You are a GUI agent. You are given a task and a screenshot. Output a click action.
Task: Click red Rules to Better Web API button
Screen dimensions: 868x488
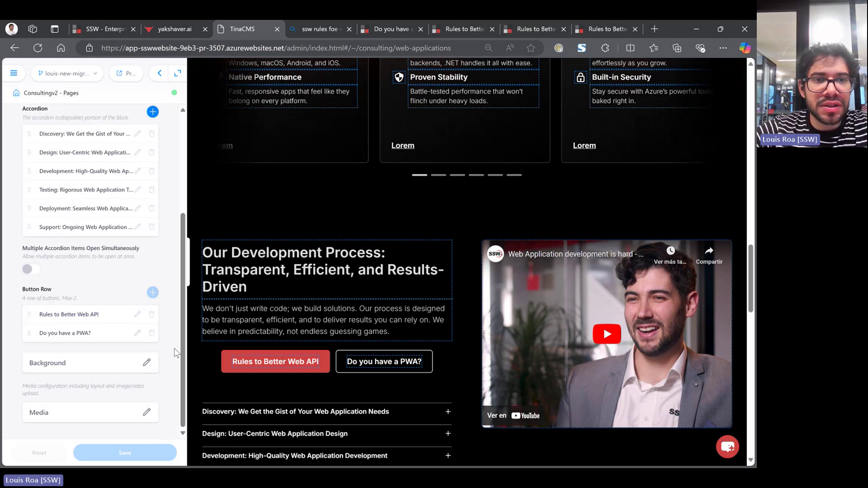coord(275,361)
